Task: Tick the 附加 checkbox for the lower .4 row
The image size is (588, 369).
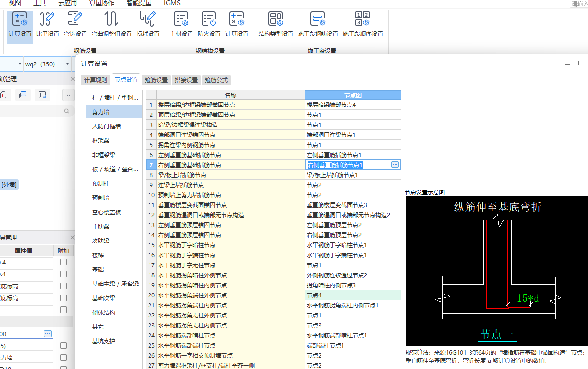Action: pos(64,274)
